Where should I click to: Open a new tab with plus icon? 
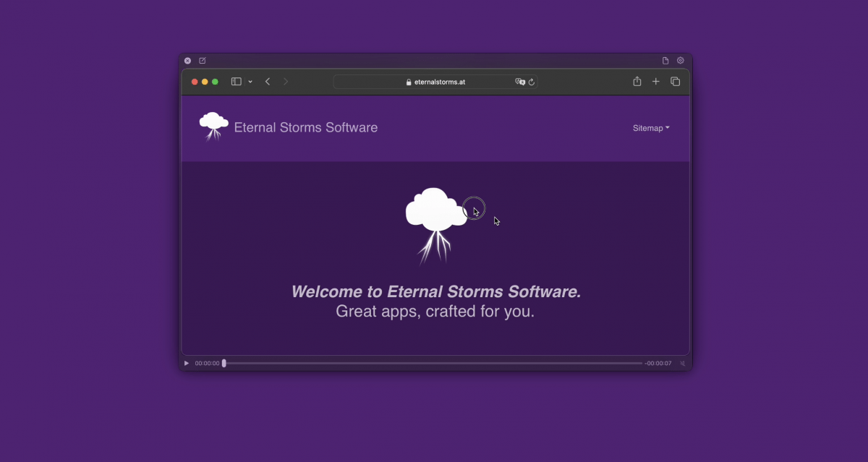(656, 82)
